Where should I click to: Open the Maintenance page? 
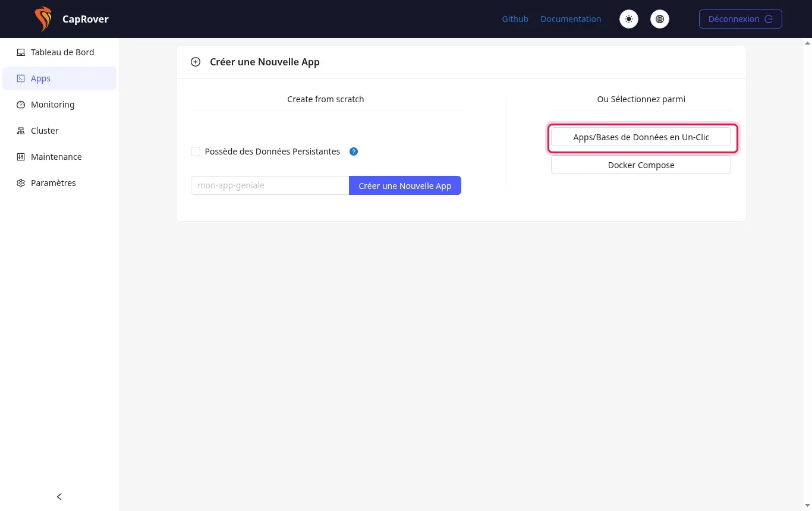[59, 157]
